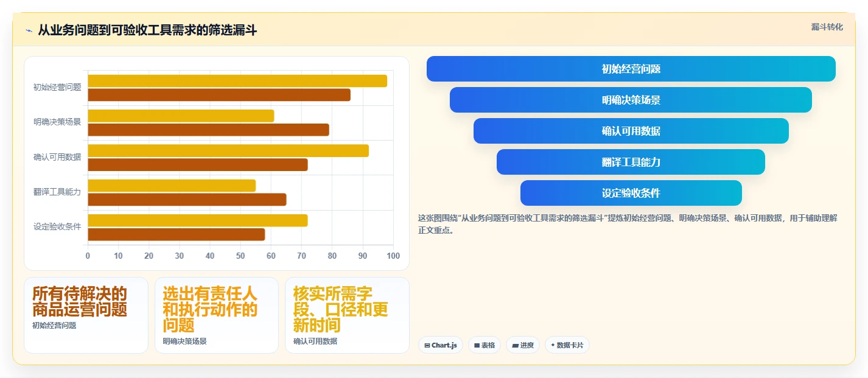Viewport: 868px width, 378px height.
Task: Click the x-axis tick label 0
Action: click(88, 256)
